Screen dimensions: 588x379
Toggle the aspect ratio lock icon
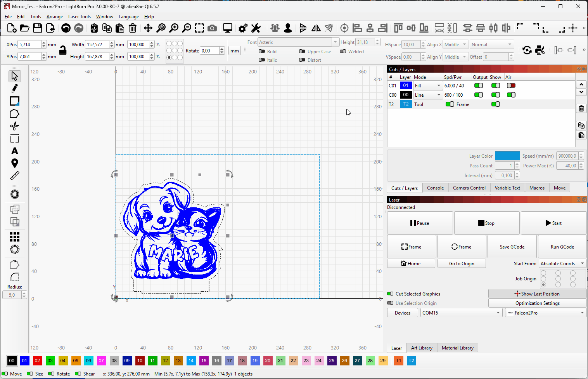tap(63, 50)
